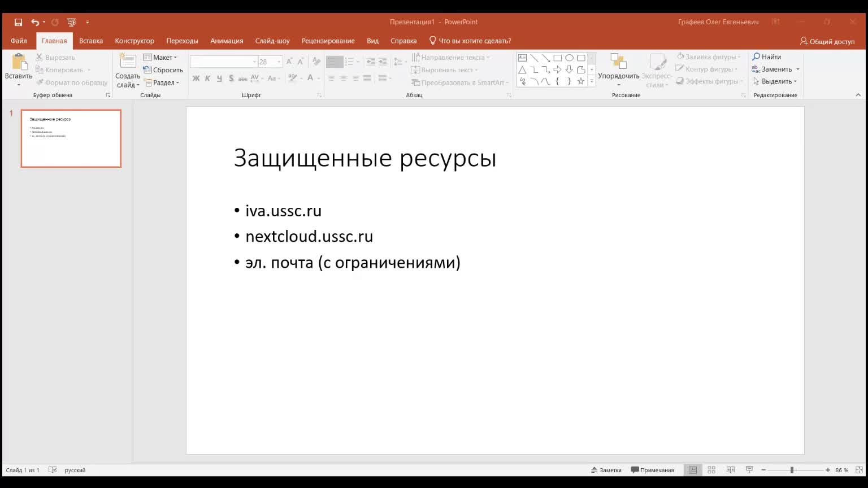Choose the triangle shape in the shapes gallery

coord(522,69)
